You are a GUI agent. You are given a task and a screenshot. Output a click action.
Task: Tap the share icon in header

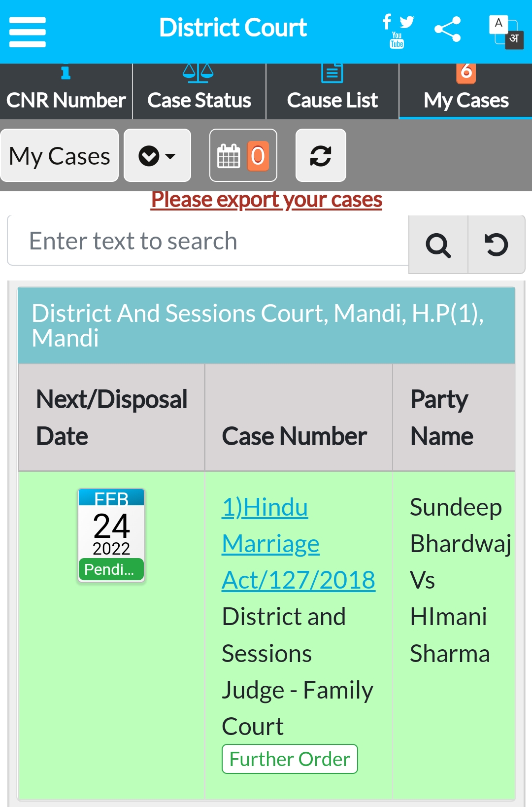coord(447,29)
